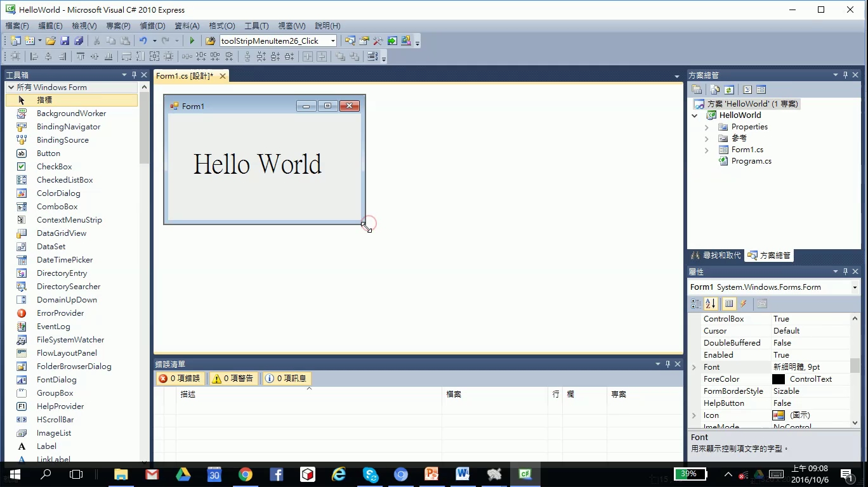868x487 pixels.
Task: Collapse the 所有 Windows Form toolbox group
Action: 11,87
